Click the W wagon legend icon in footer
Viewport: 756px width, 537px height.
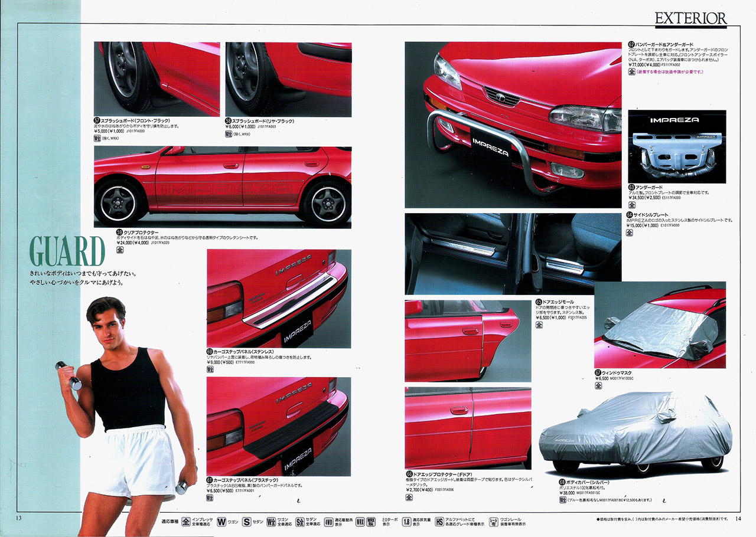(221, 522)
